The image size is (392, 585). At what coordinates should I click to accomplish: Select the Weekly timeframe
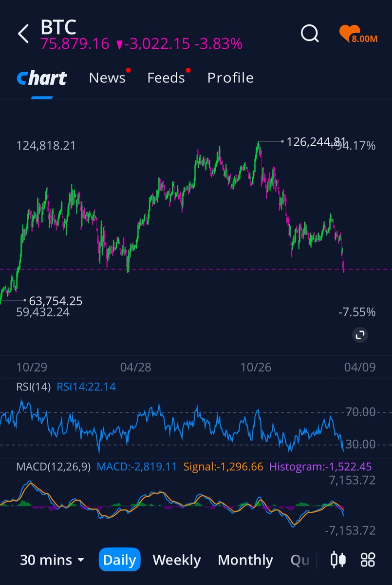pos(177,560)
